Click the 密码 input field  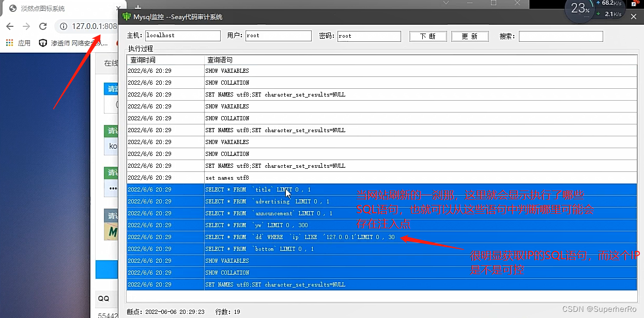tap(369, 36)
